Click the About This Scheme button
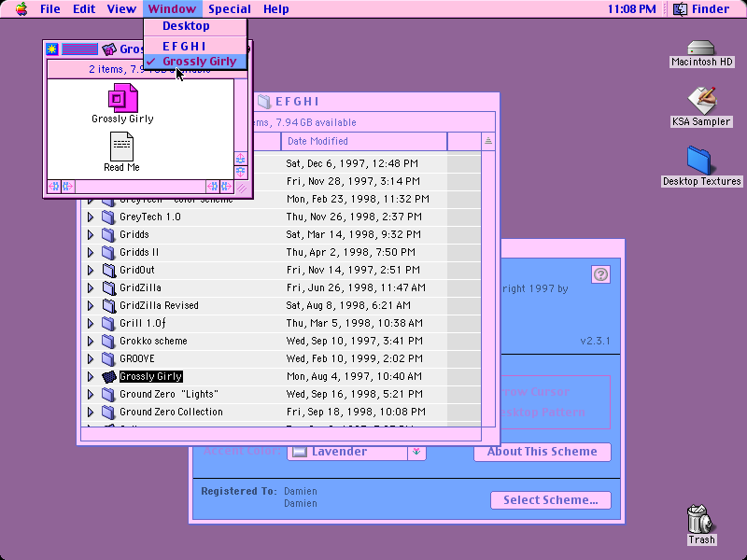The image size is (747, 560). pyautogui.click(x=543, y=452)
